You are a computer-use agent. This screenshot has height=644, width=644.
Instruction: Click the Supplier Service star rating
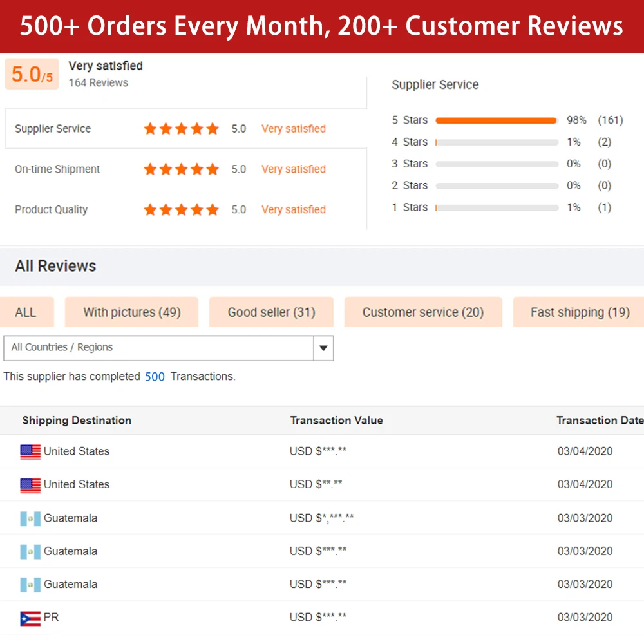181,129
